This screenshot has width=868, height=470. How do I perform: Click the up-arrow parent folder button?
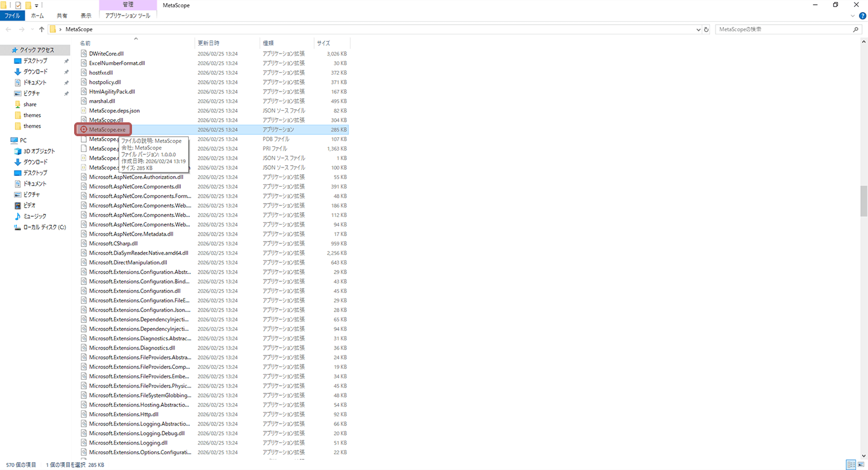pyautogui.click(x=42, y=29)
